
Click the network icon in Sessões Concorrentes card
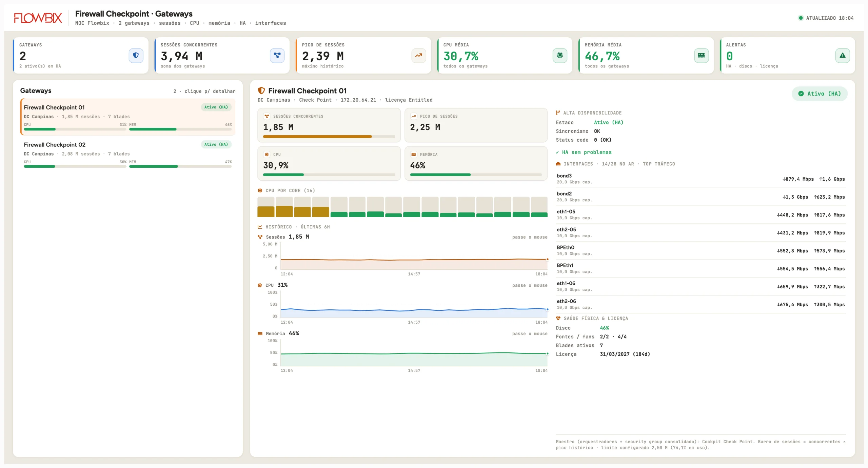pos(277,55)
